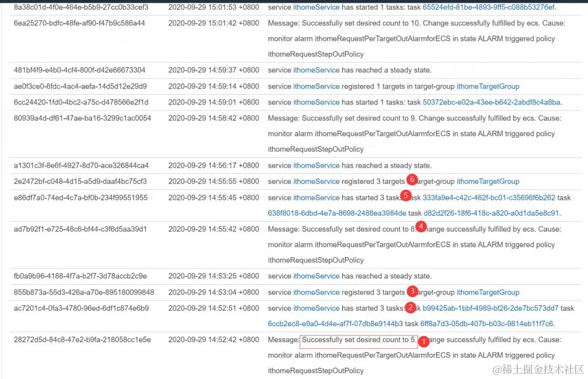Click timestamp 2020-09-29 14:58:42 +0800
588x379 pixels.
click(214, 118)
